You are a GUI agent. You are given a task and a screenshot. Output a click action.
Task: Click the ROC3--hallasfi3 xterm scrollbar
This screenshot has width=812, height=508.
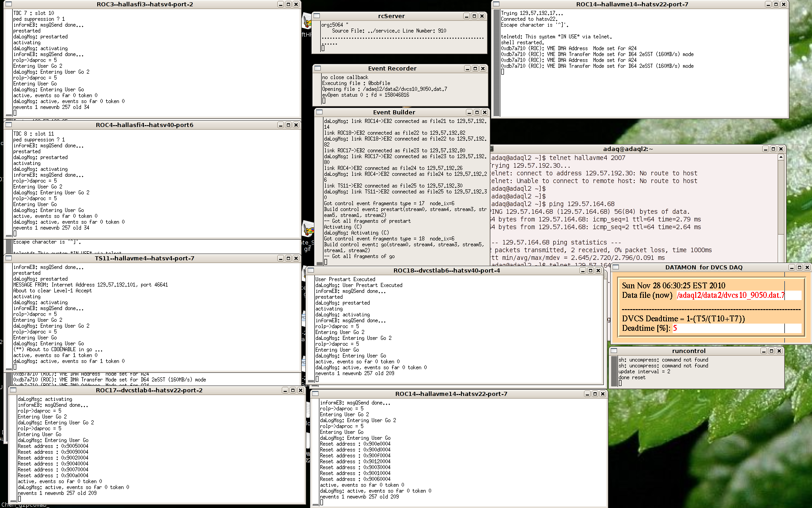8,62
